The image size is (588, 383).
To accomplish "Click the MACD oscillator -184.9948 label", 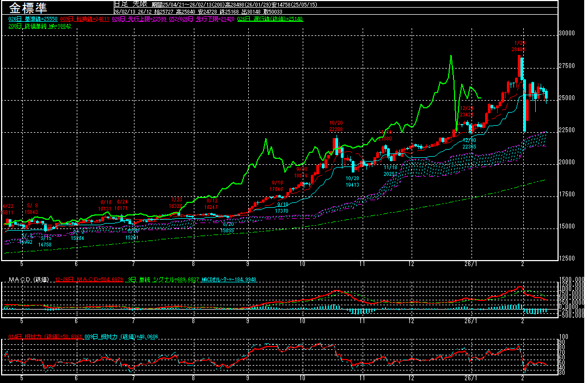I will [229, 280].
